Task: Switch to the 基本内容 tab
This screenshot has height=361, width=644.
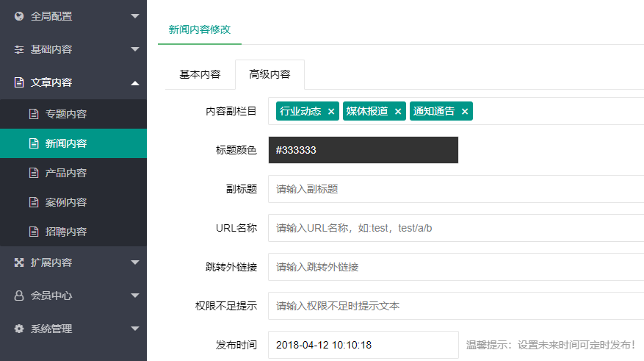Action: point(200,74)
